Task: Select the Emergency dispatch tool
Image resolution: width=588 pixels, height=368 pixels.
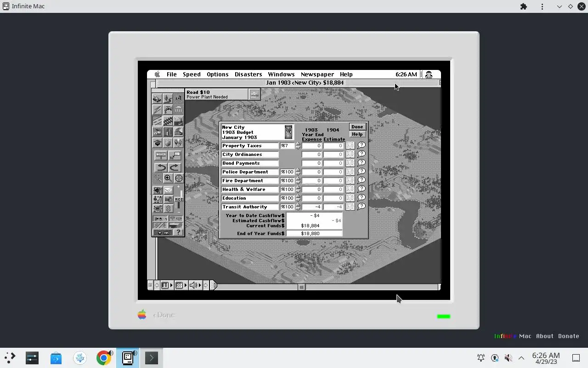Action: click(x=178, y=98)
